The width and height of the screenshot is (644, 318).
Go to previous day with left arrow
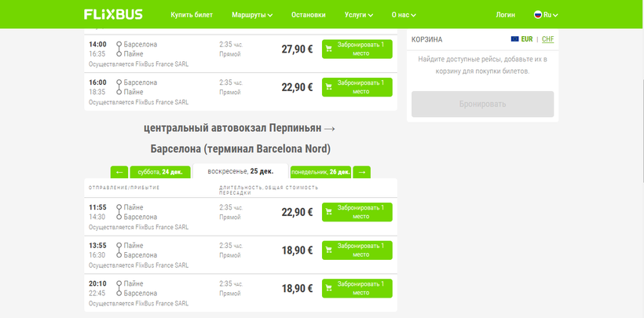(x=119, y=172)
